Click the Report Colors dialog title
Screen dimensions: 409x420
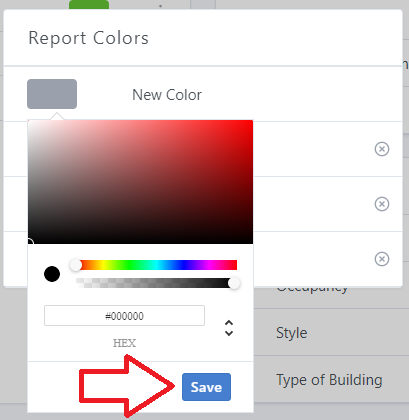[88, 38]
